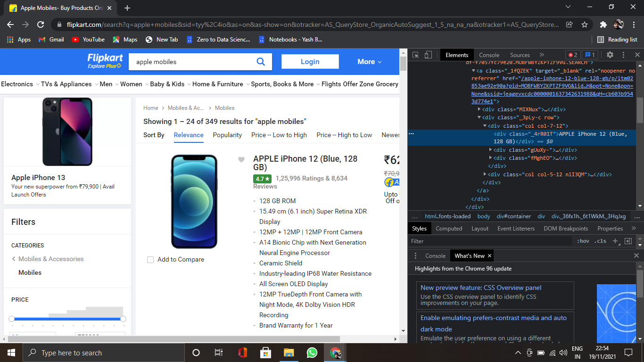644x362 pixels.
Task: Toggle the :hov element state button
Action: (x=583, y=241)
